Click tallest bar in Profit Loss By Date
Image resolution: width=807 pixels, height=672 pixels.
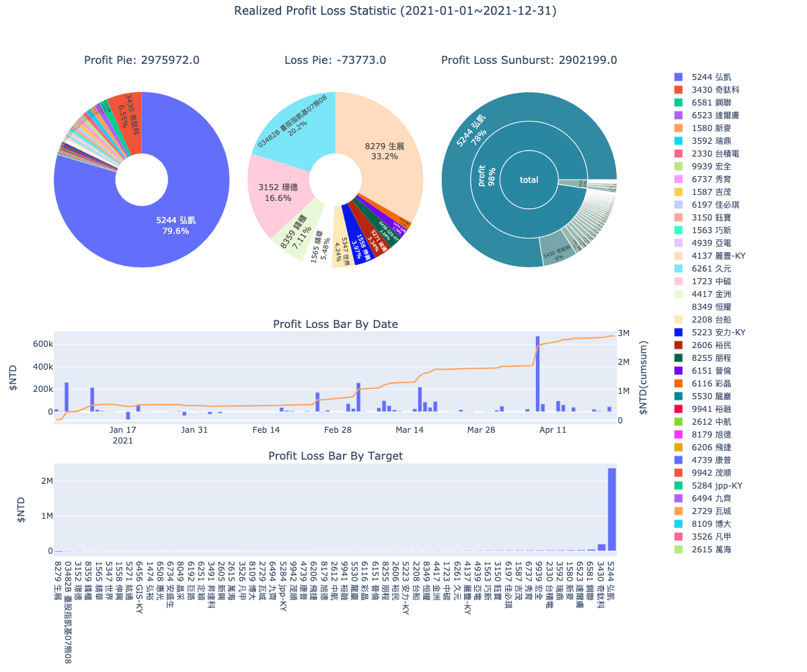[537, 374]
